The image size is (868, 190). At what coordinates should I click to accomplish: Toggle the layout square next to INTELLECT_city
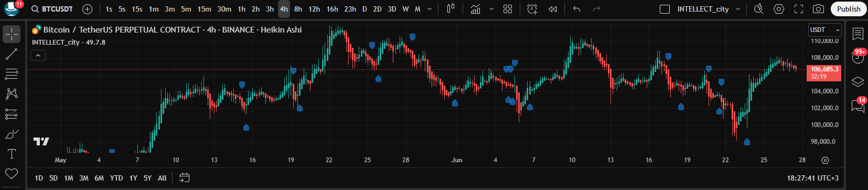[665, 9]
